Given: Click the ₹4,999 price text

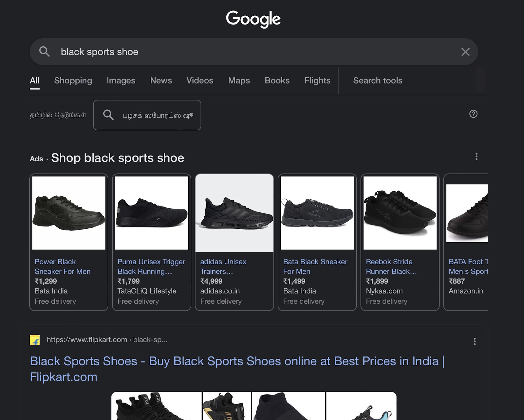Looking at the screenshot, I should tap(212, 281).
